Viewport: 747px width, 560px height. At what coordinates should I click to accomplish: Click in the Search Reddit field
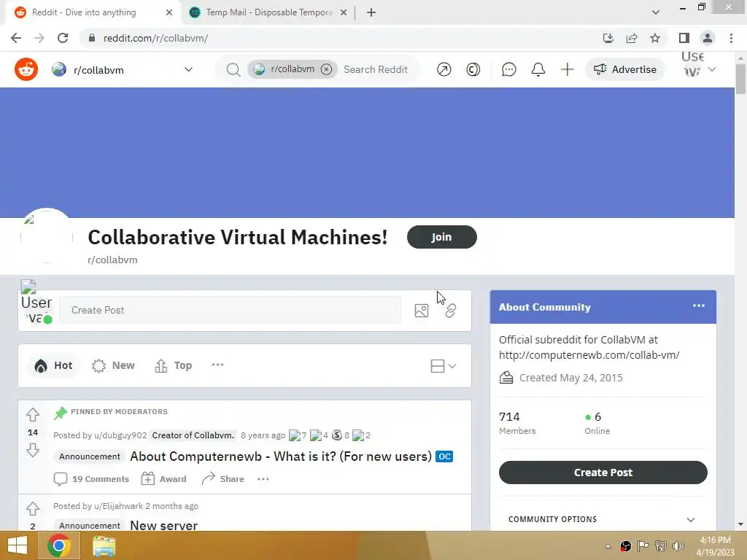(376, 69)
